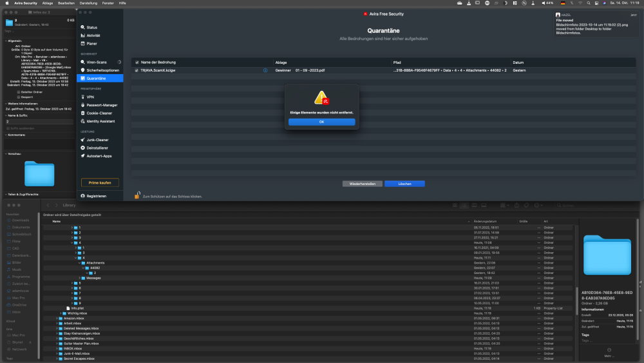The height and width of the screenshot is (363, 644).
Task: Open the Fenster menu
Action: tap(108, 3)
